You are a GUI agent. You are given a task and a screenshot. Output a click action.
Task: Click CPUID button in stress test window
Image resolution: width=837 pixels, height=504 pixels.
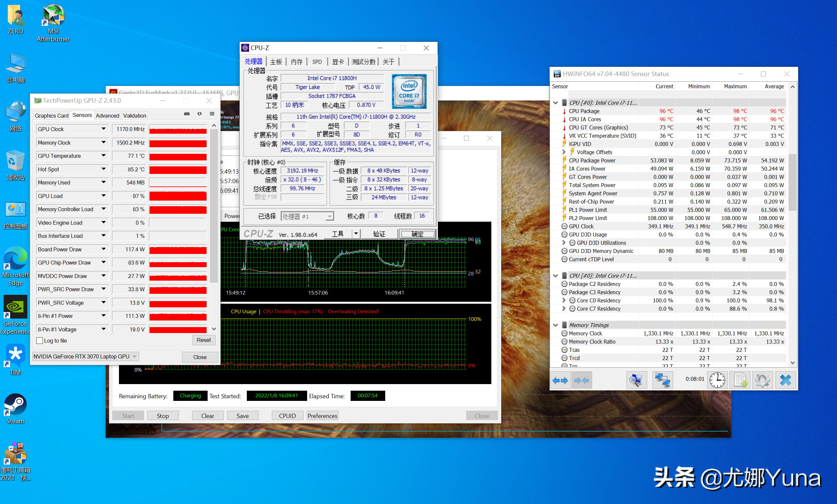pyautogui.click(x=287, y=416)
